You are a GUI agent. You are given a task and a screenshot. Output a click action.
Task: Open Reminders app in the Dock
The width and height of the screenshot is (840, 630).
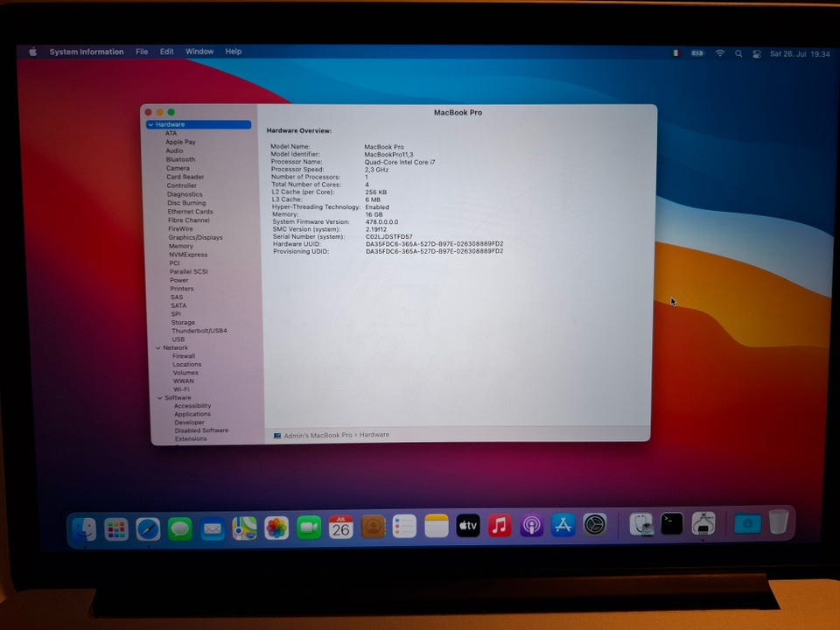[x=404, y=527]
